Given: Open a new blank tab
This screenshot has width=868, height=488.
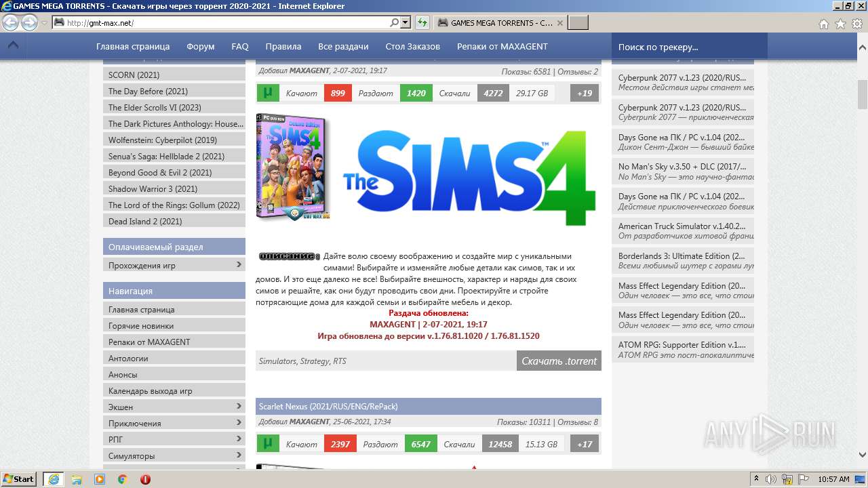Looking at the screenshot, I should (578, 22).
